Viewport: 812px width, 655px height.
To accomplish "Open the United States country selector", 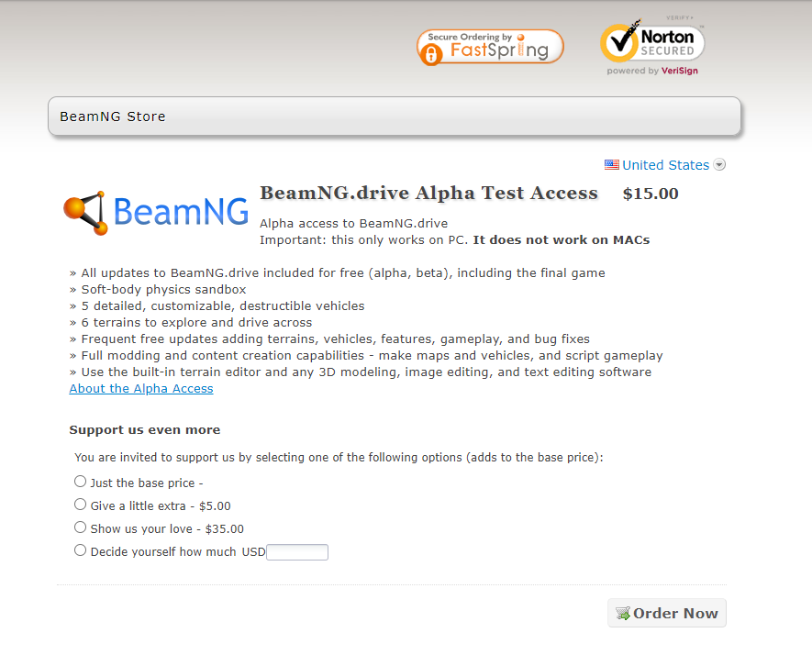I will [665, 165].
